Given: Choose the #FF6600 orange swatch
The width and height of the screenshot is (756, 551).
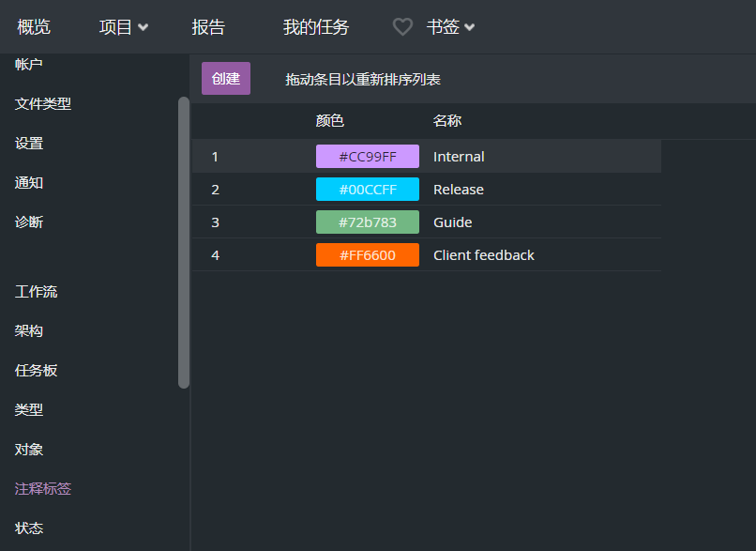Looking at the screenshot, I should (x=367, y=255).
